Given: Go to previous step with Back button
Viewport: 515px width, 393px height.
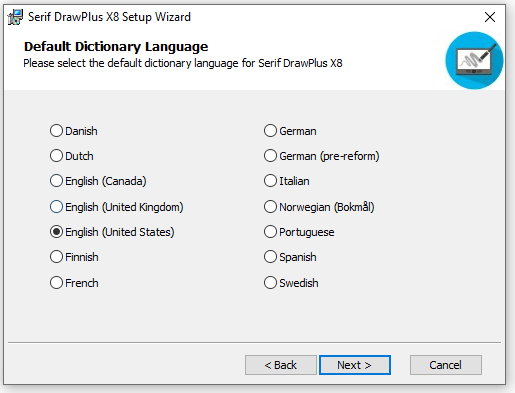Looking at the screenshot, I should tap(281, 365).
